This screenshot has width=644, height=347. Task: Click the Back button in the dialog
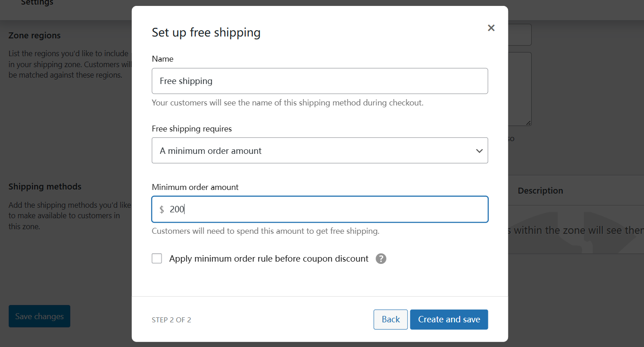click(x=390, y=319)
